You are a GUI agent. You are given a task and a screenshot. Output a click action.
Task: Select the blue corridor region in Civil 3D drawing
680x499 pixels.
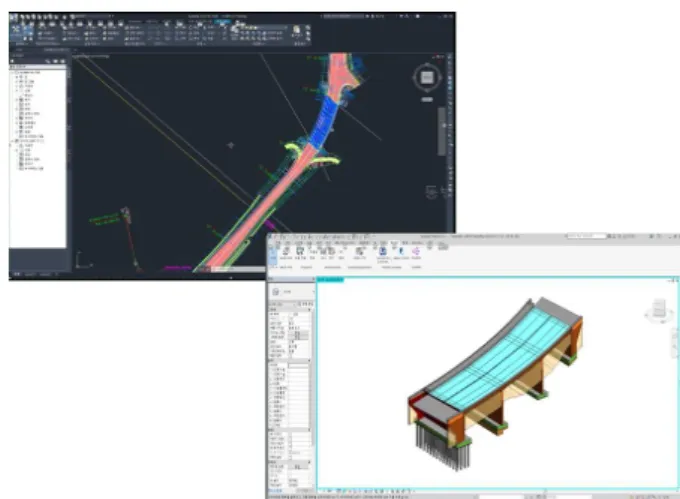[x=324, y=122]
